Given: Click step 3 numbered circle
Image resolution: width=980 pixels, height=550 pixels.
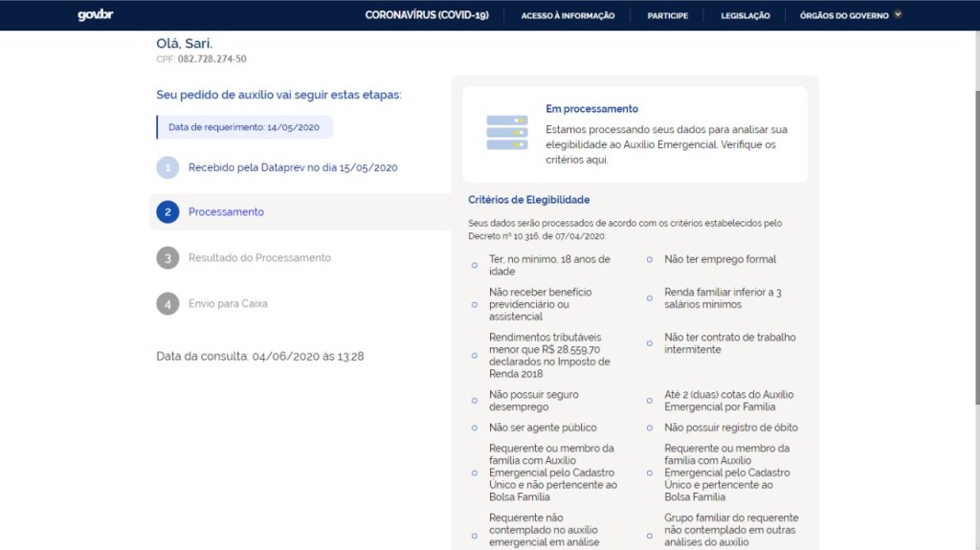Looking at the screenshot, I should (x=167, y=258).
